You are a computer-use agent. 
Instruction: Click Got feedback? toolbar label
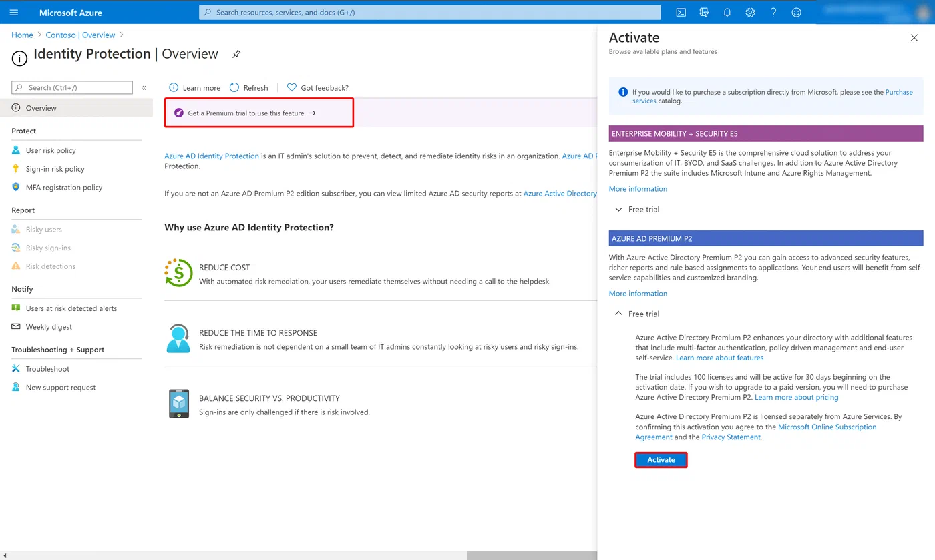325,87
